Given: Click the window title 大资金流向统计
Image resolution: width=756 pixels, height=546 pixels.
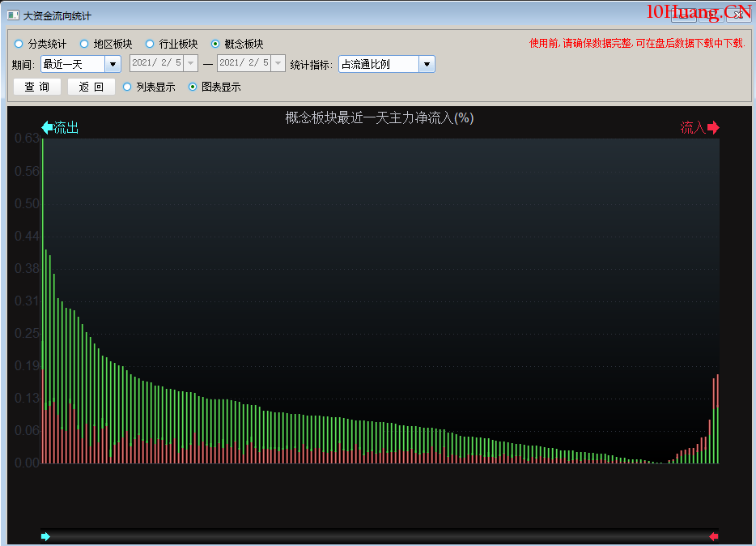Looking at the screenshot, I should 57,16.
